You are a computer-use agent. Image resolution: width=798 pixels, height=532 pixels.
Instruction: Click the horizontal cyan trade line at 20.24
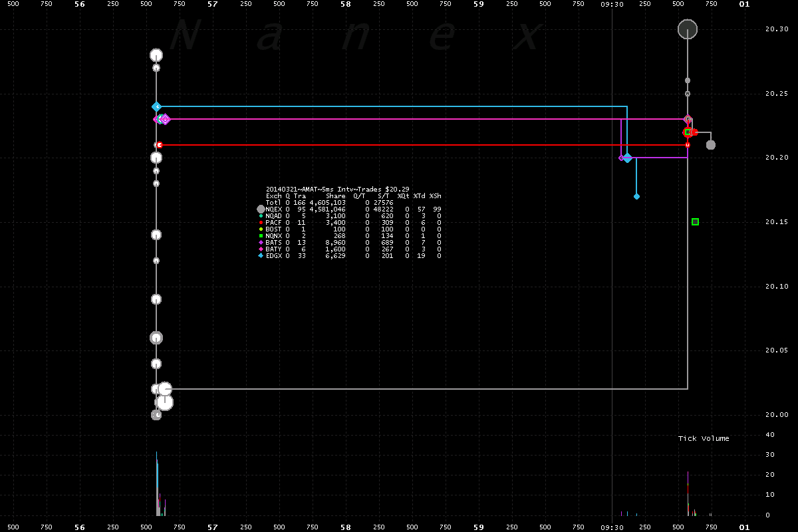pos(392,106)
